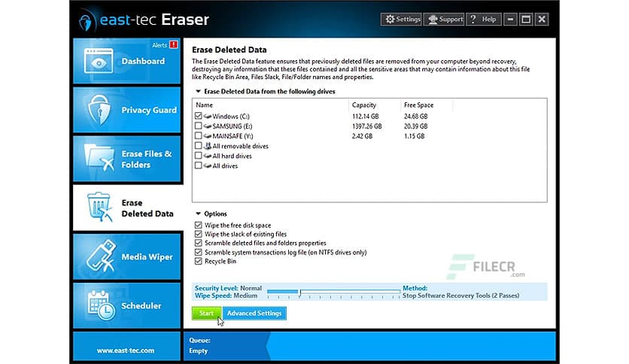Collapse the Options section triangle

coord(198,214)
